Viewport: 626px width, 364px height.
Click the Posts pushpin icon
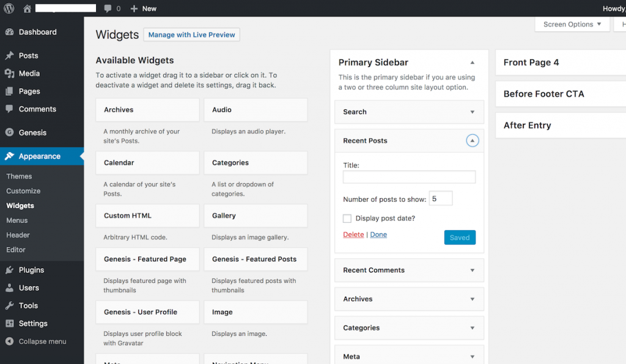click(10, 56)
